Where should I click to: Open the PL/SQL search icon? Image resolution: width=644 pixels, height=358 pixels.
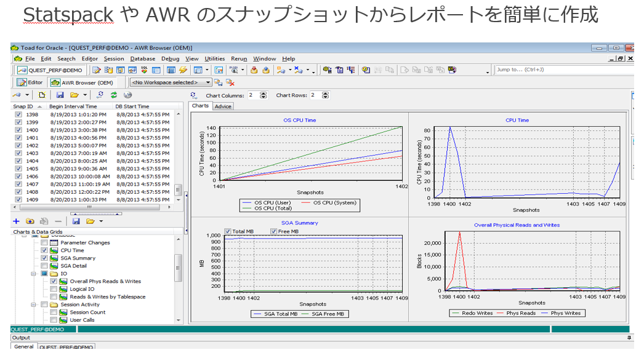coord(234,70)
